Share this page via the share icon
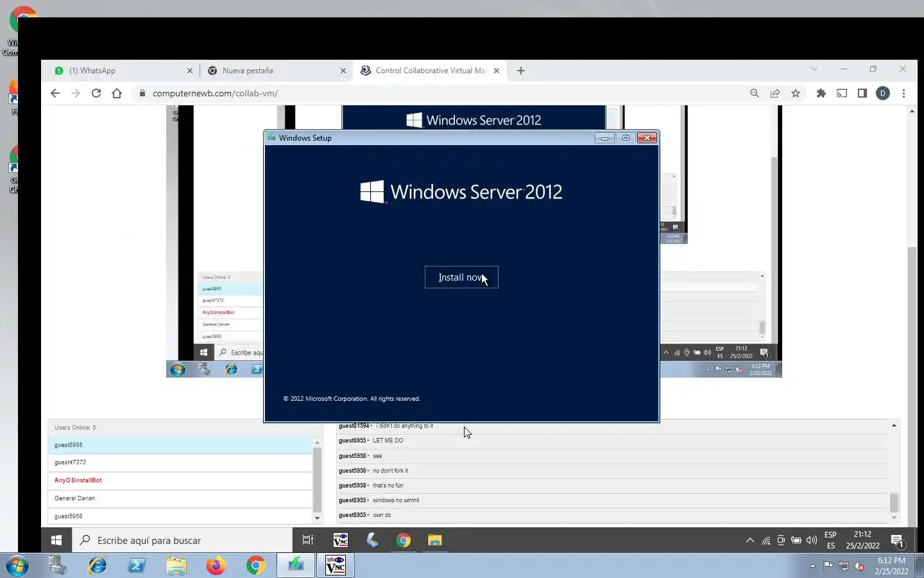 (x=775, y=93)
